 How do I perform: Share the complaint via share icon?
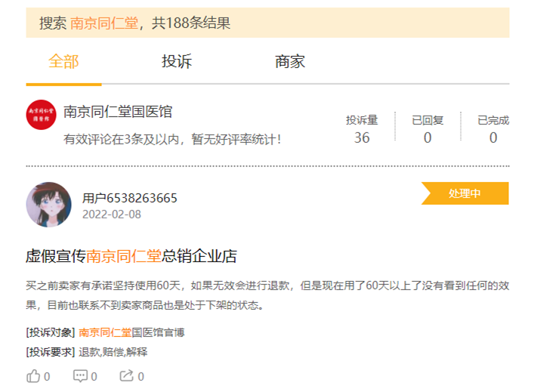(x=127, y=375)
